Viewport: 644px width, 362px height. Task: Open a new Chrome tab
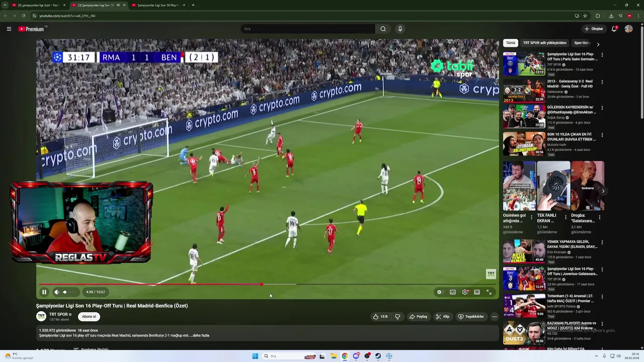193,5
